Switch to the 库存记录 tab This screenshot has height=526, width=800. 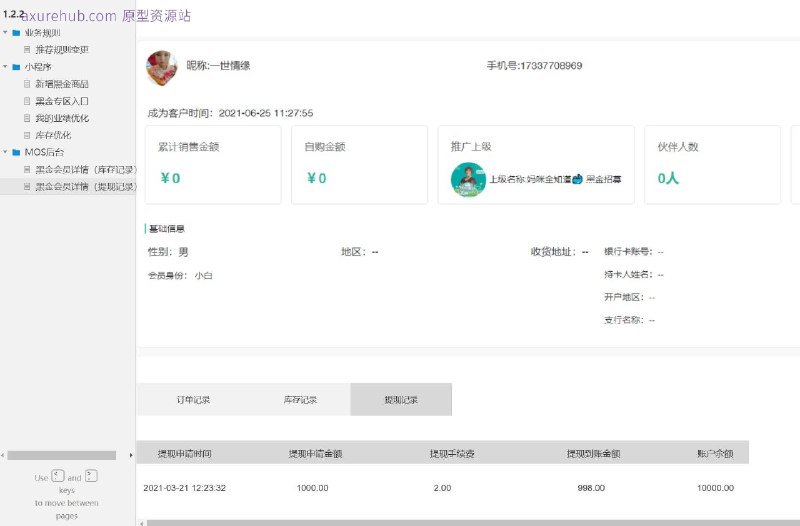coord(300,400)
